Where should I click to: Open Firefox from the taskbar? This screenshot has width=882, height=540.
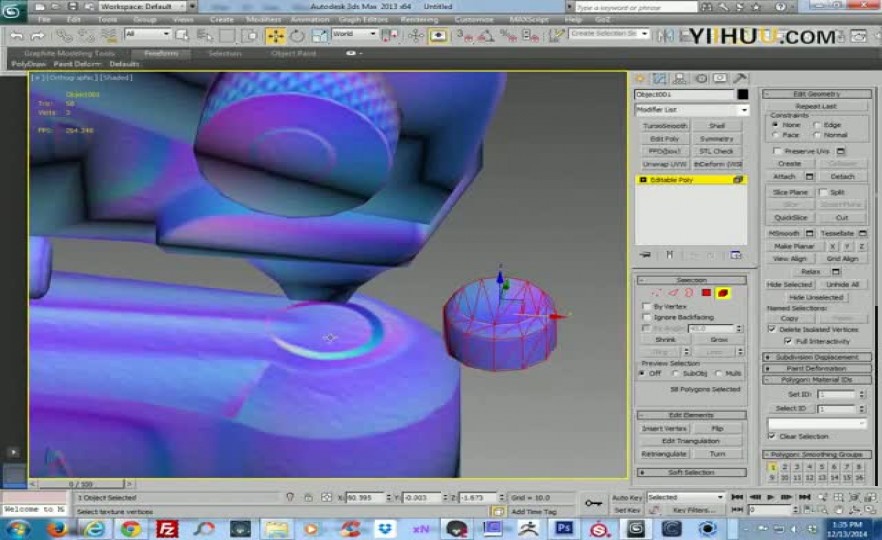56,529
